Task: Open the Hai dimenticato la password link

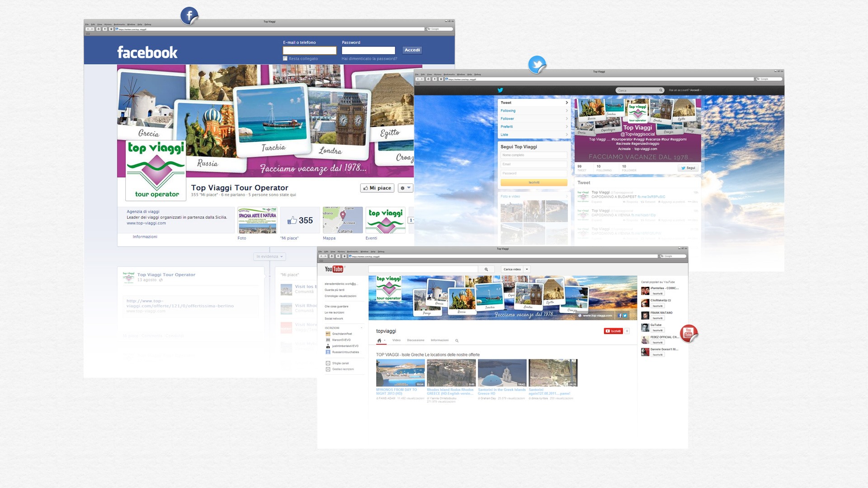Action: click(369, 58)
